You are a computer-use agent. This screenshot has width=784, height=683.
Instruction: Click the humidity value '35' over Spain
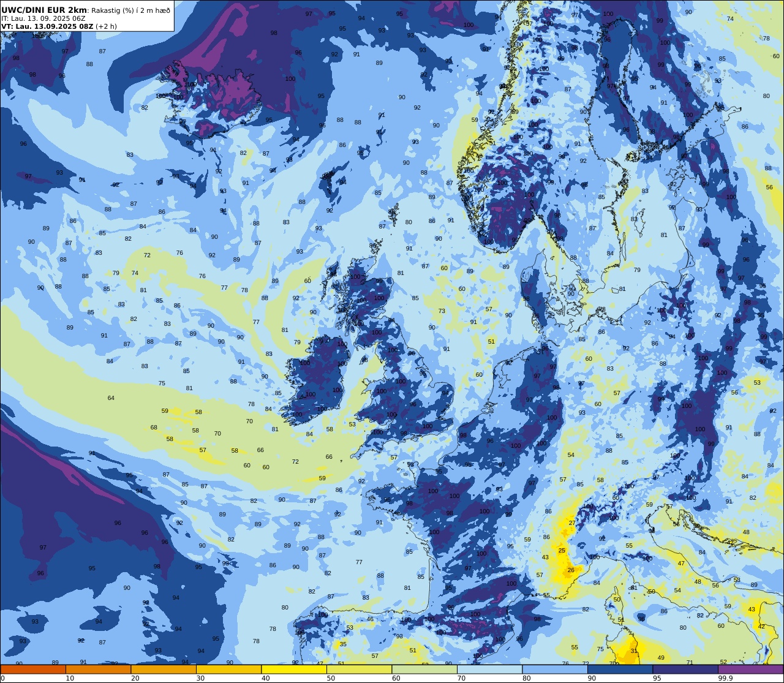(x=343, y=644)
